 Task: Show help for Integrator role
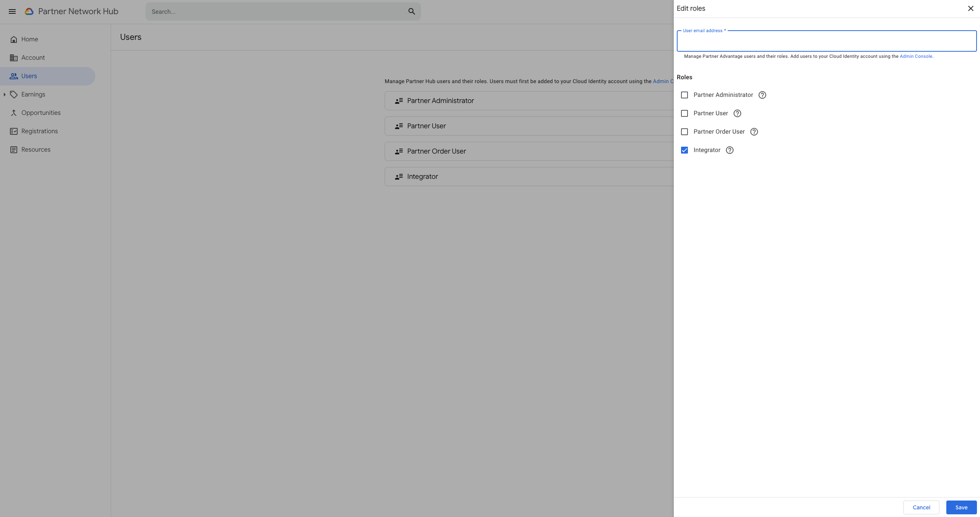pos(730,150)
